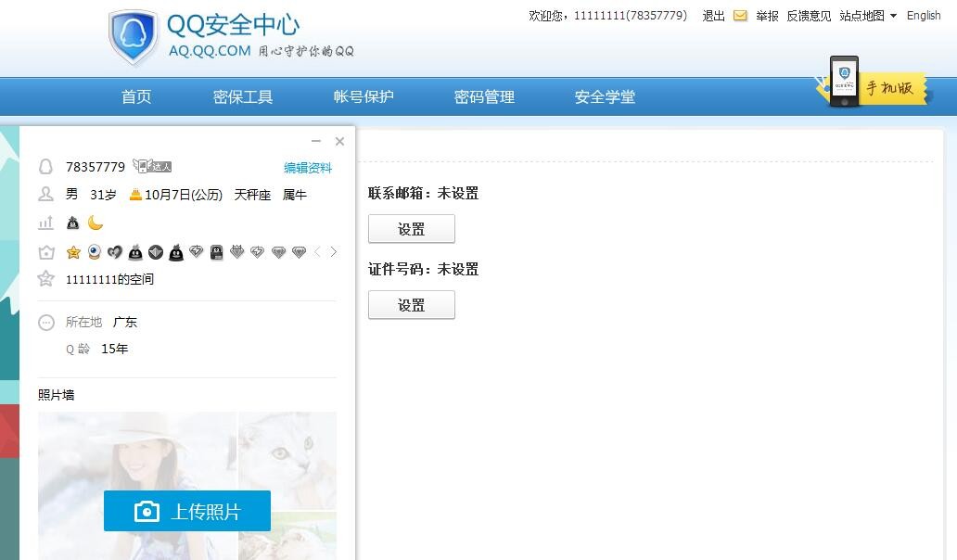This screenshot has width=957, height=560.
Task: Click the 广东 location value
Action: pyautogui.click(x=125, y=322)
